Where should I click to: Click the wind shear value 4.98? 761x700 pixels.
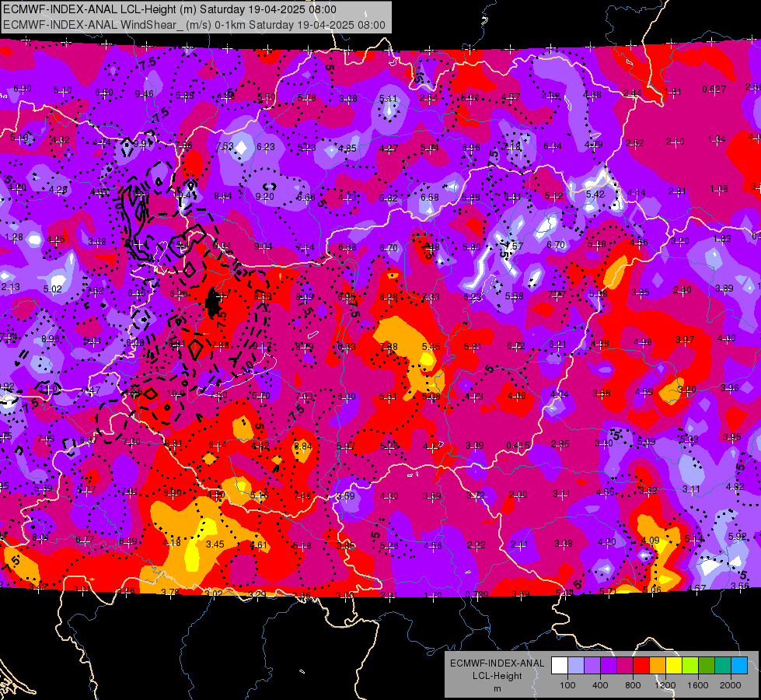(642, 342)
